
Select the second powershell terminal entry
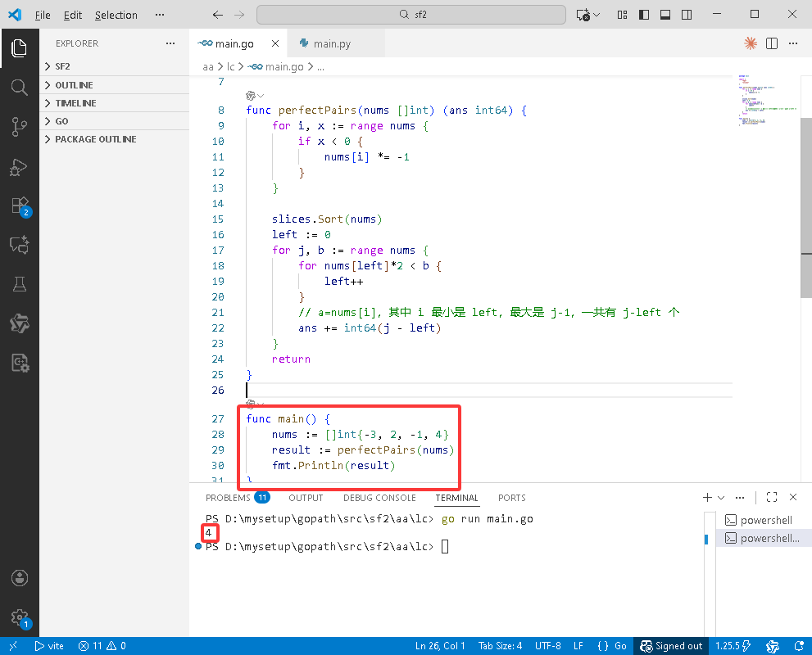pos(763,538)
